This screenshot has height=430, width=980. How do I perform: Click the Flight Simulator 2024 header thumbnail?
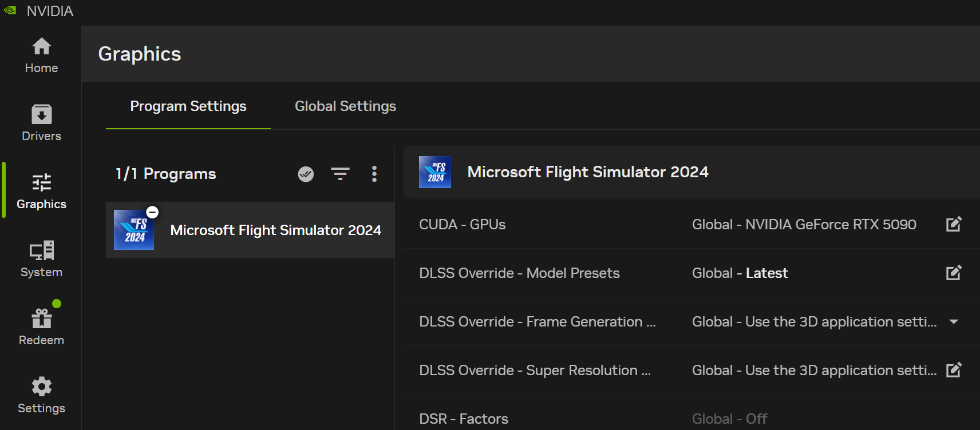tap(434, 172)
